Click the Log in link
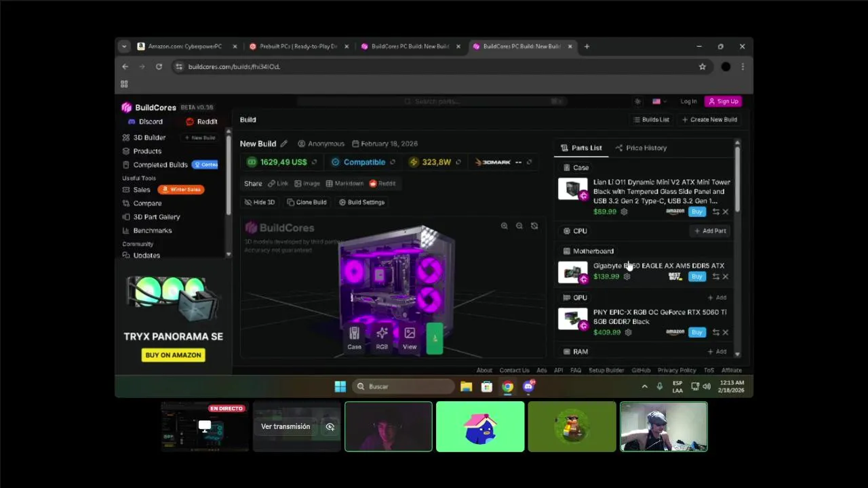Screen dimensions: 868x488 [688, 102]
